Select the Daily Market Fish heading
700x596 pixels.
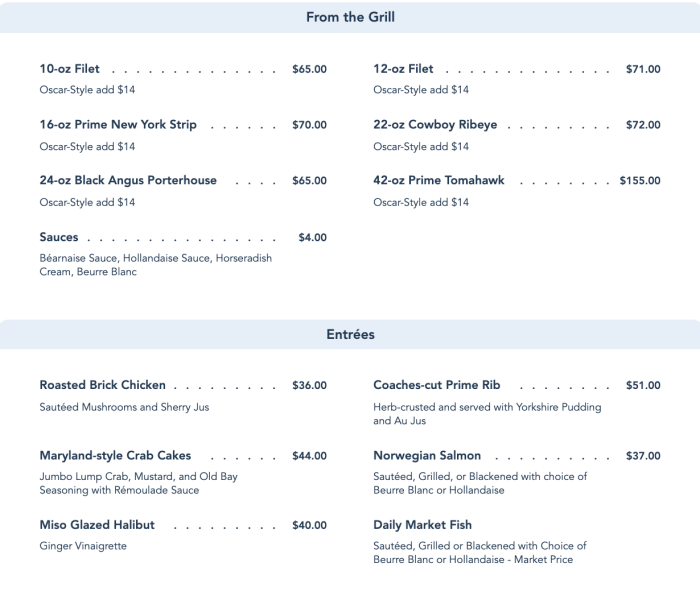[422, 525]
